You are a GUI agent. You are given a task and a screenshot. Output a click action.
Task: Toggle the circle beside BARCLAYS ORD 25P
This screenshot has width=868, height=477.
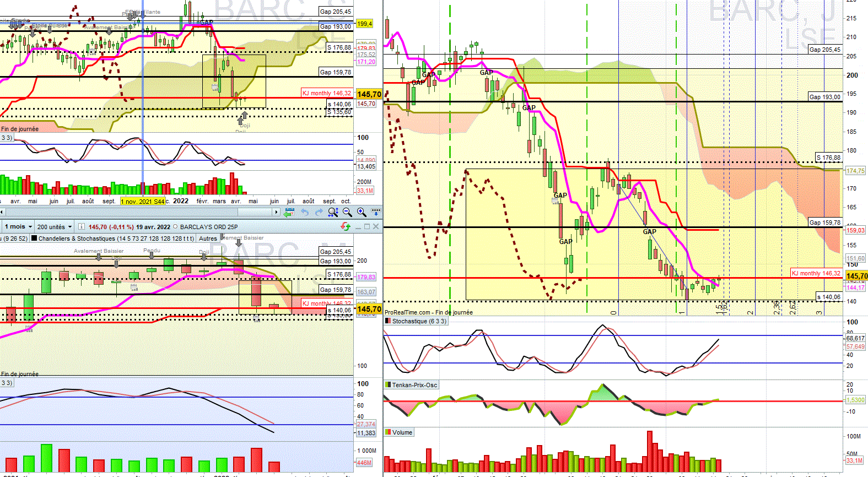tap(175, 226)
